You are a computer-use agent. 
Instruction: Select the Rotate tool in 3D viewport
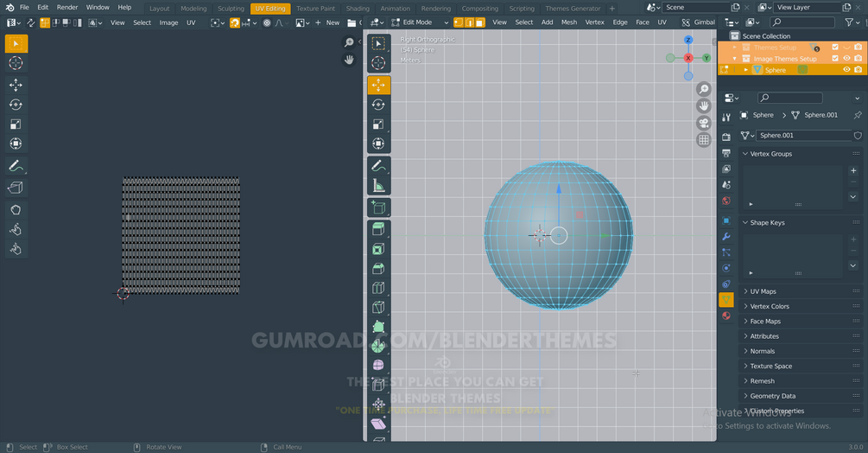pyautogui.click(x=378, y=105)
